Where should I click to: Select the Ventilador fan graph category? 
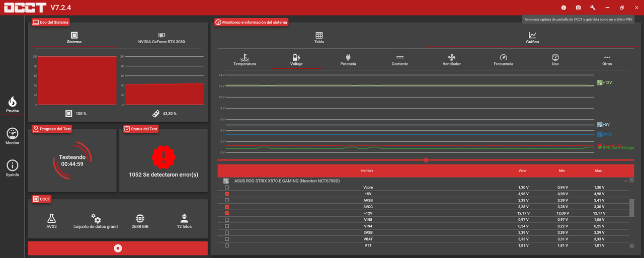coord(451,60)
